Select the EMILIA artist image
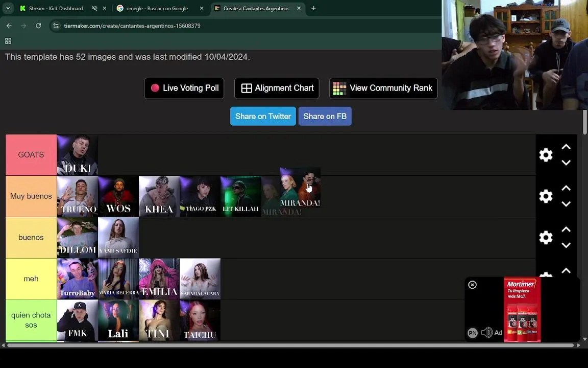The image size is (588, 368). pos(159,279)
